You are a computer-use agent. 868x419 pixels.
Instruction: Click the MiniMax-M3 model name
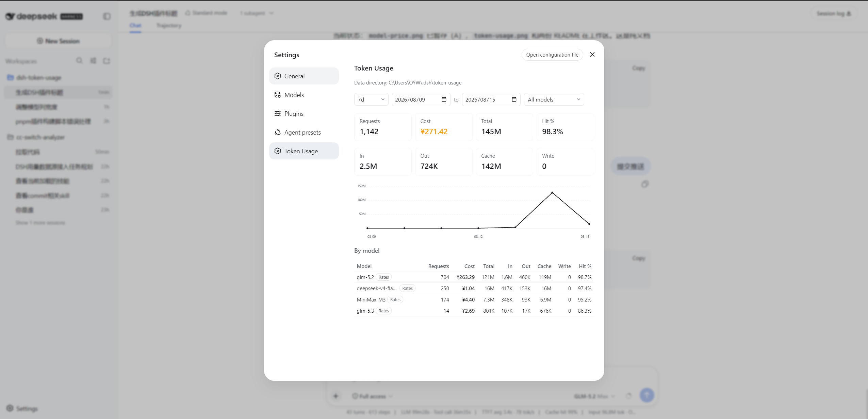coord(371,300)
